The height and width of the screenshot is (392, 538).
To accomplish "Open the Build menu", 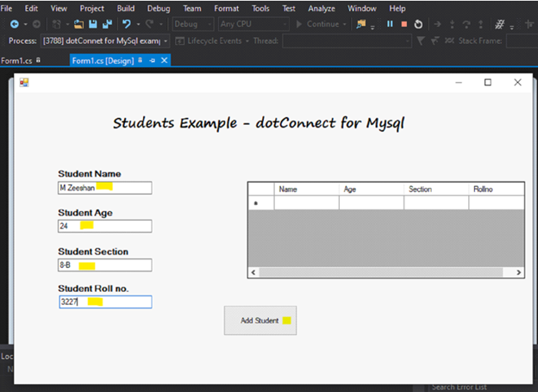I will (x=126, y=9).
